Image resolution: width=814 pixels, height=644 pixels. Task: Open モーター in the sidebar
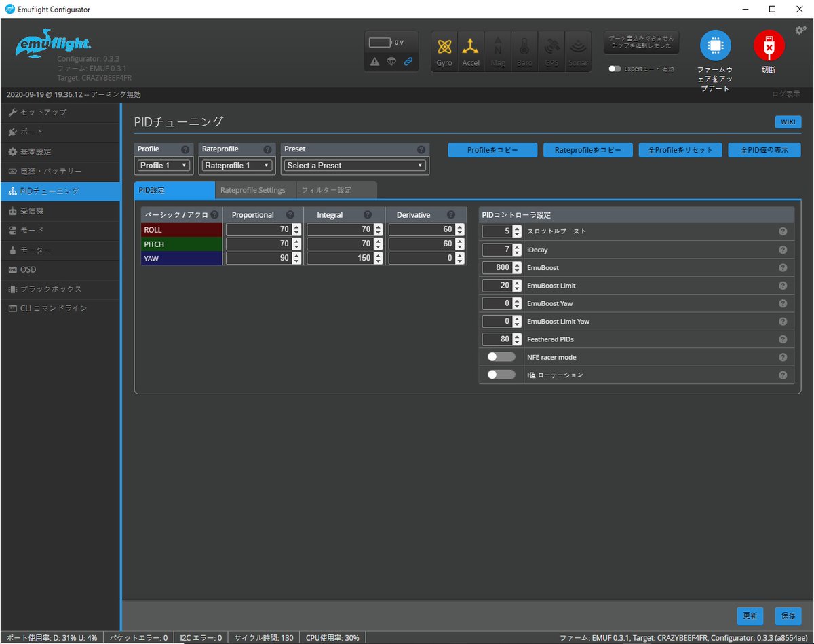[x=60, y=250]
